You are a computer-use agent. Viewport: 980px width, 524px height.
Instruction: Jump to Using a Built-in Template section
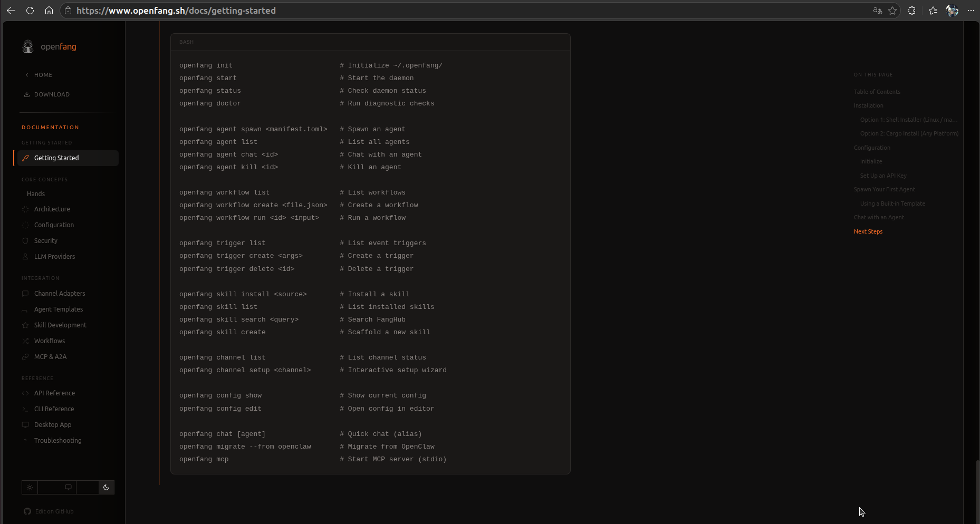point(892,203)
